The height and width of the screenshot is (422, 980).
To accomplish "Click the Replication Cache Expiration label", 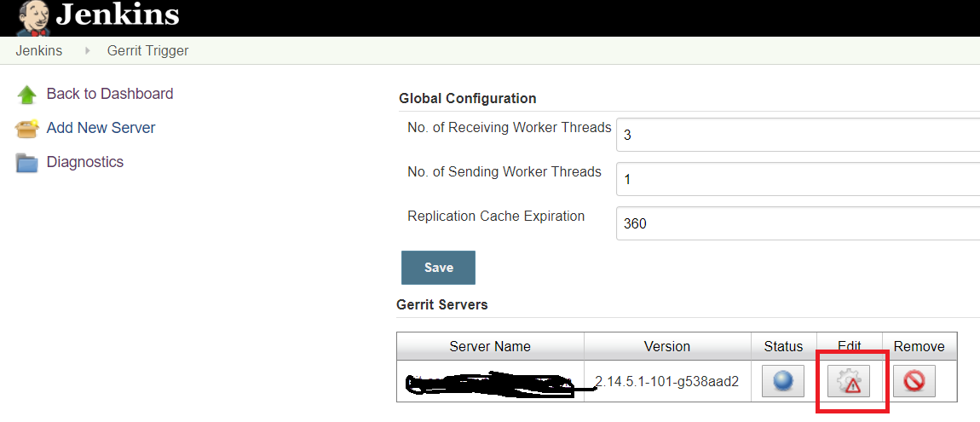I will (x=496, y=217).
